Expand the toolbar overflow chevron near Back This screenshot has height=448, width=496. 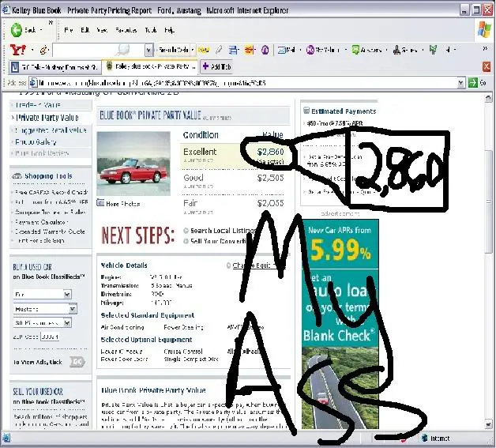click(51, 22)
